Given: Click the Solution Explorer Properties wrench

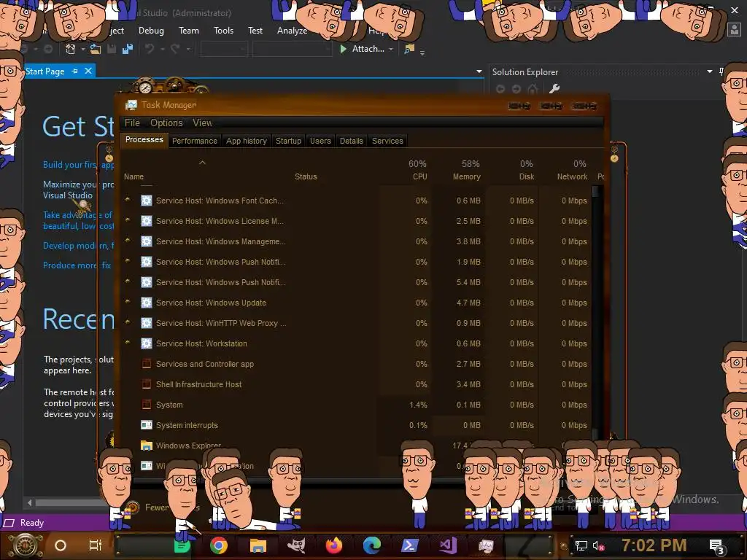Looking at the screenshot, I should point(554,88).
